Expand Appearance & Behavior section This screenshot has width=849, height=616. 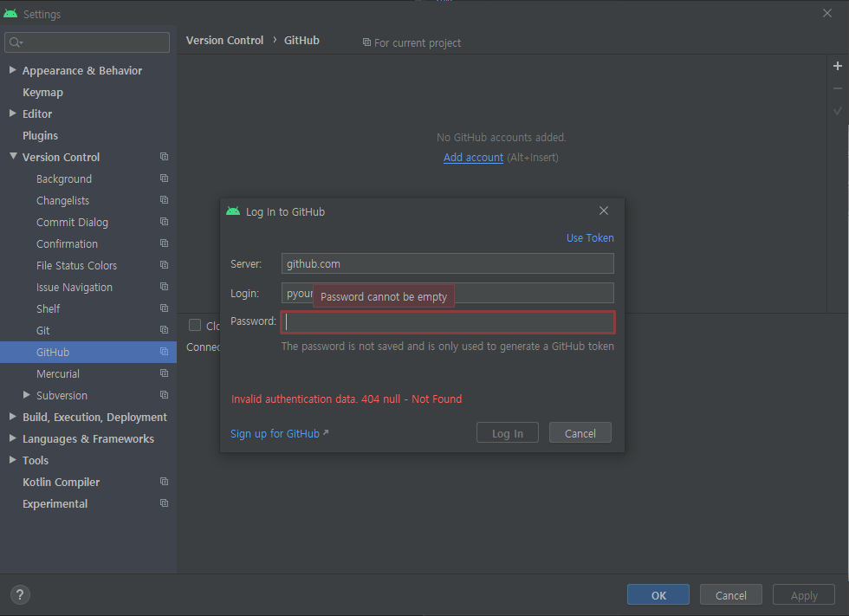(12, 70)
